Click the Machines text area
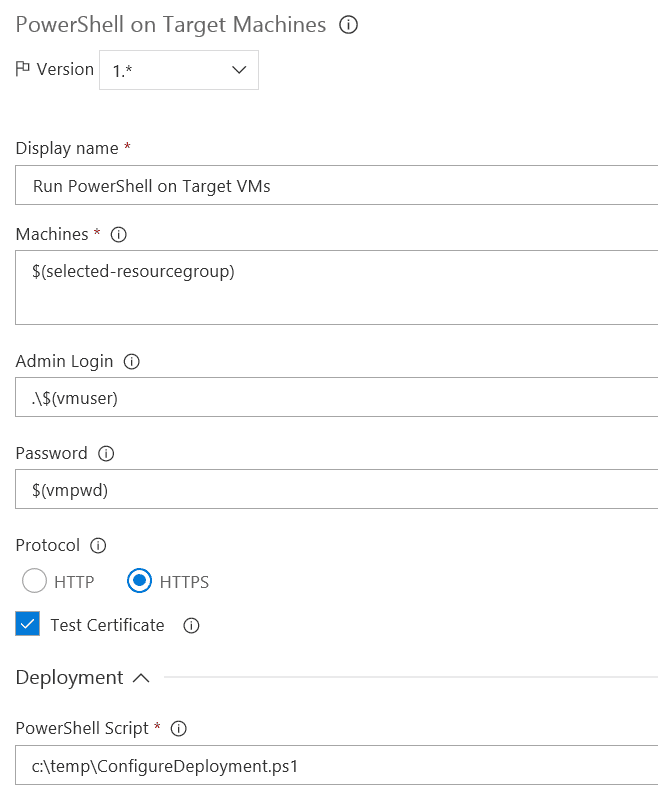This screenshot has width=658, height=806. pyautogui.click(x=337, y=287)
